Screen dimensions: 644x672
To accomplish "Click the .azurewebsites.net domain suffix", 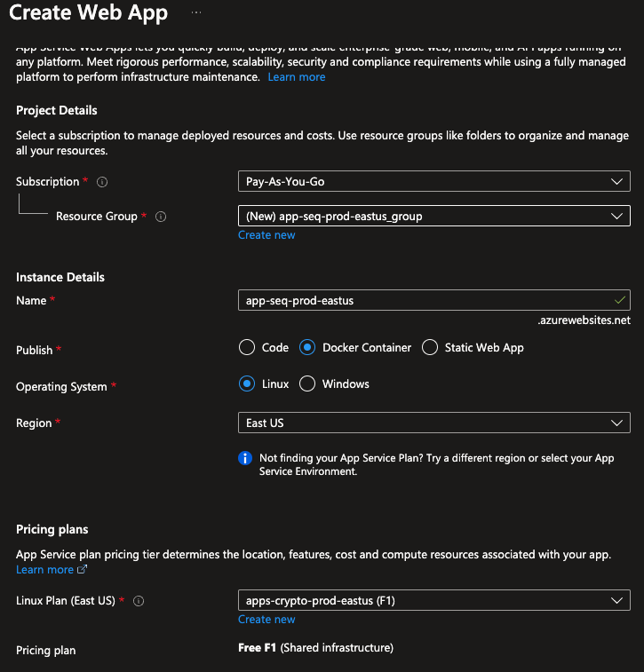I will click(x=584, y=320).
